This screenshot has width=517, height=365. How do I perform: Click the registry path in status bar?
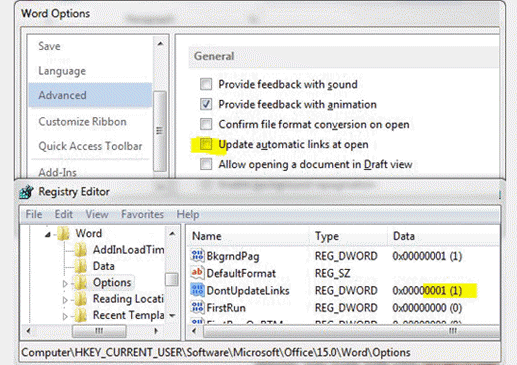click(216, 352)
